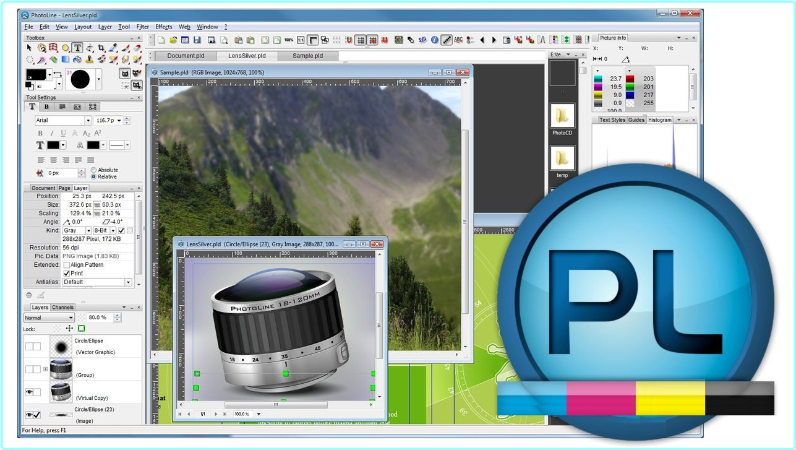796x450 pixels.
Task: Open the Gray kind dropdown
Action: 88,231
